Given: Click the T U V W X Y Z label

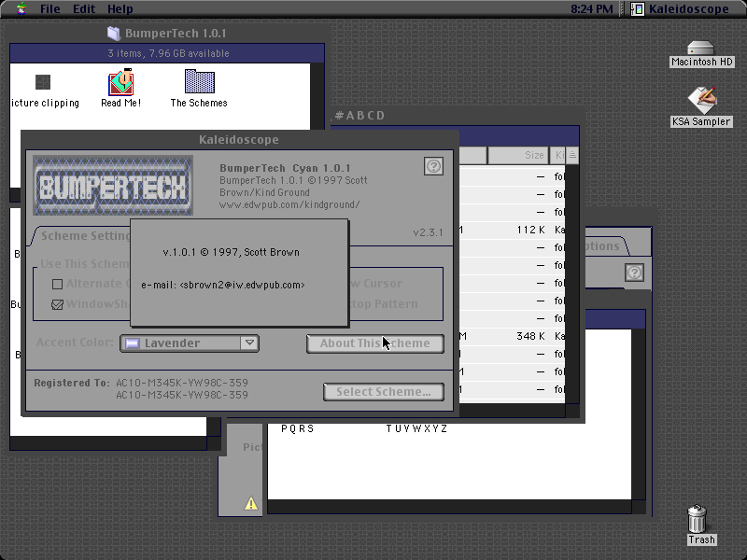Looking at the screenshot, I should [416, 428].
